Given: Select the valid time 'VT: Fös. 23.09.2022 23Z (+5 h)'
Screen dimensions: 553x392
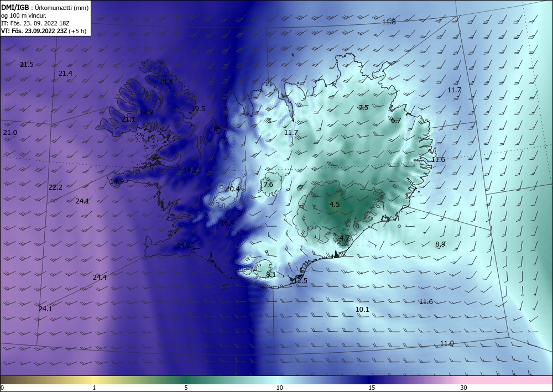Looking at the screenshot, I should [43, 31].
